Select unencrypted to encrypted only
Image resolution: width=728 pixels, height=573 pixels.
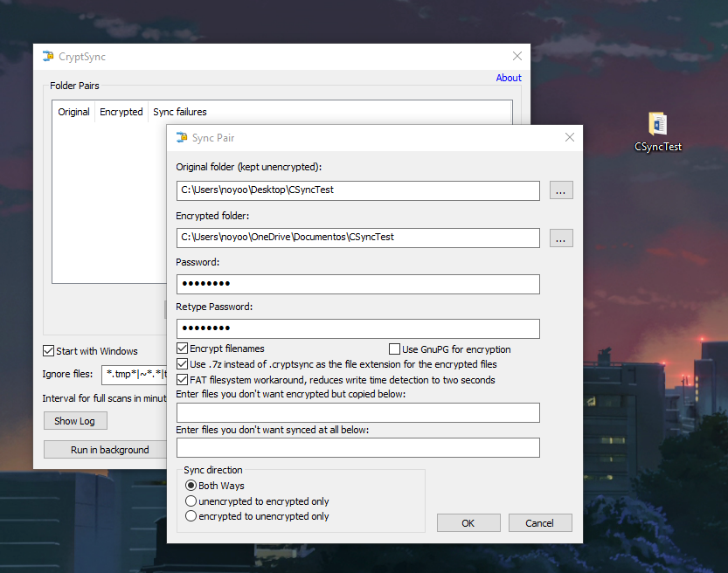[x=191, y=501]
